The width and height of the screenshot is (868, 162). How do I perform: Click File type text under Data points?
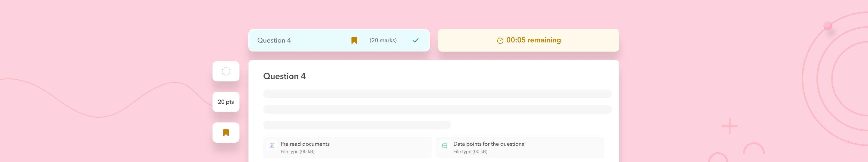(470, 151)
